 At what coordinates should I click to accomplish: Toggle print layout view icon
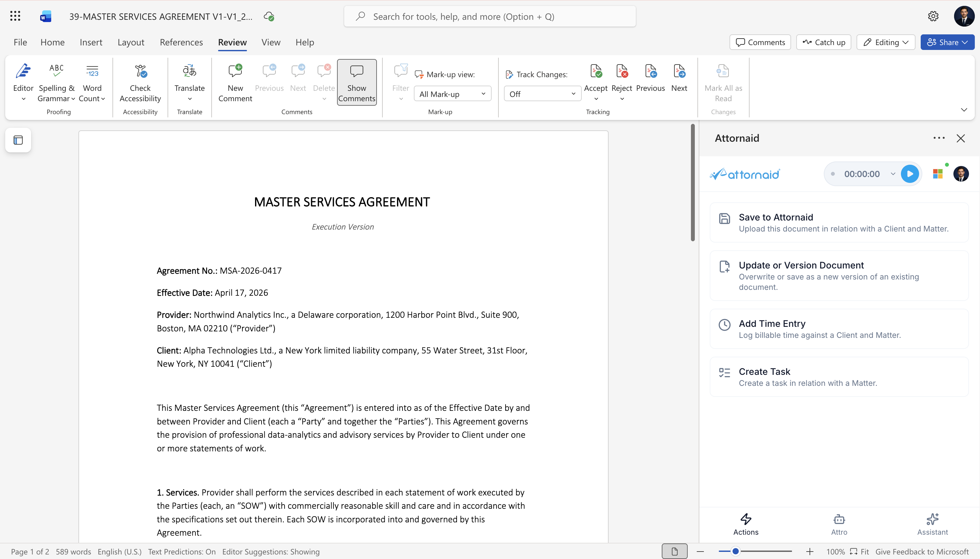(x=674, y=552)
